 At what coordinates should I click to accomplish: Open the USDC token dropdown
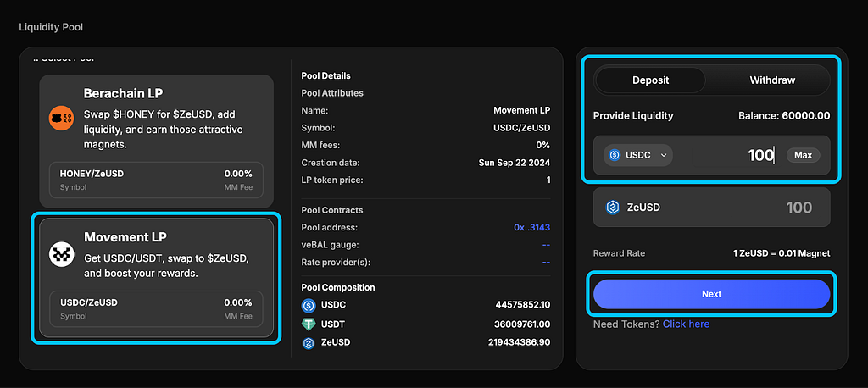click(637, 155)
